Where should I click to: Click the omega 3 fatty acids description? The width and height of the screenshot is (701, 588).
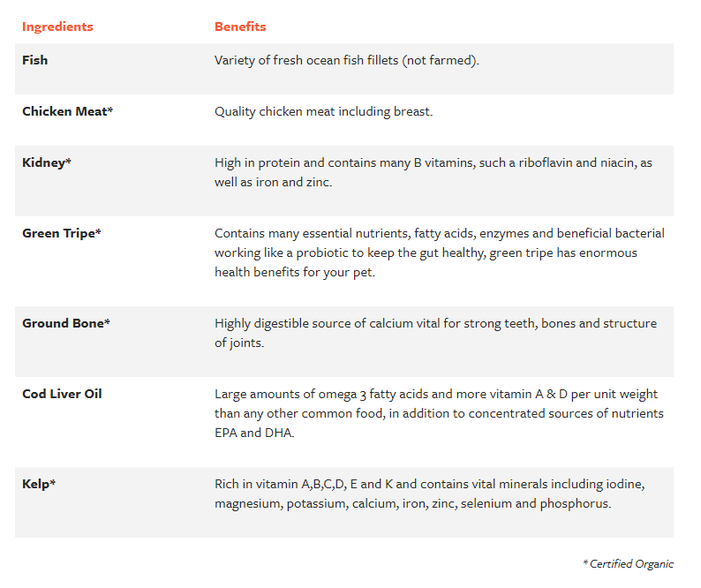[x=439, y=413]
